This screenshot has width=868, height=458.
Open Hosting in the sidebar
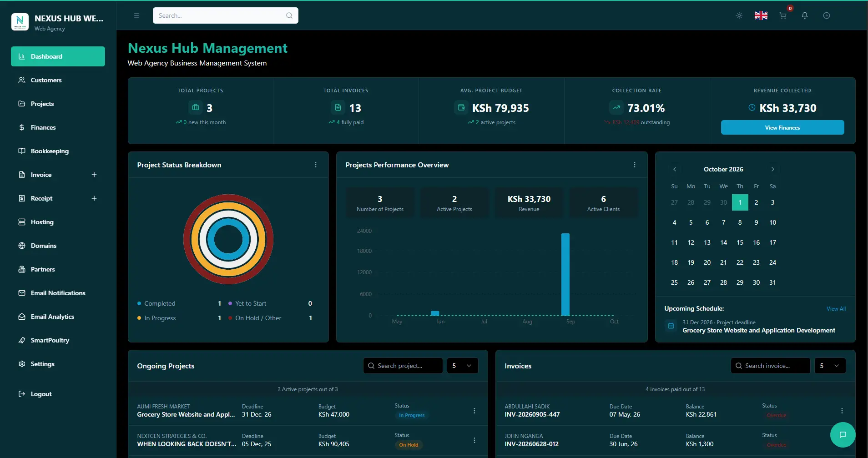click(x=58, y=222)
